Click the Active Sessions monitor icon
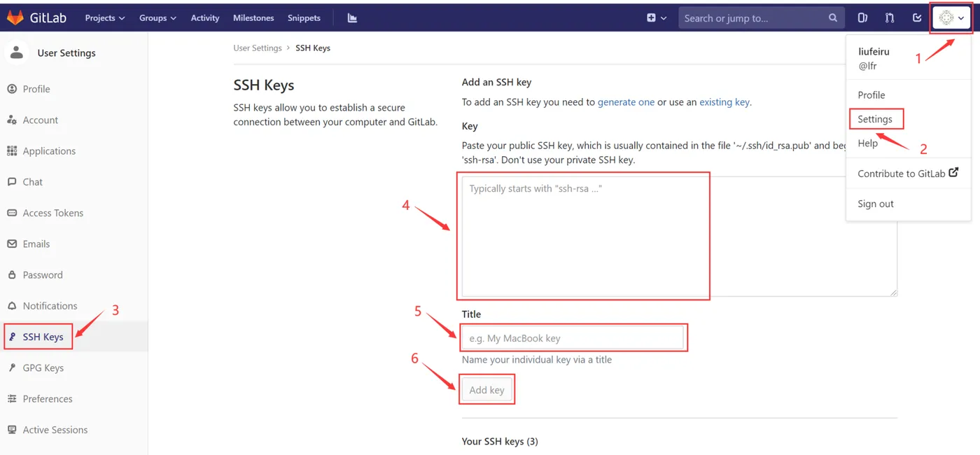The height and width of the screenshot is (455, 980). (x=12, y=430)
